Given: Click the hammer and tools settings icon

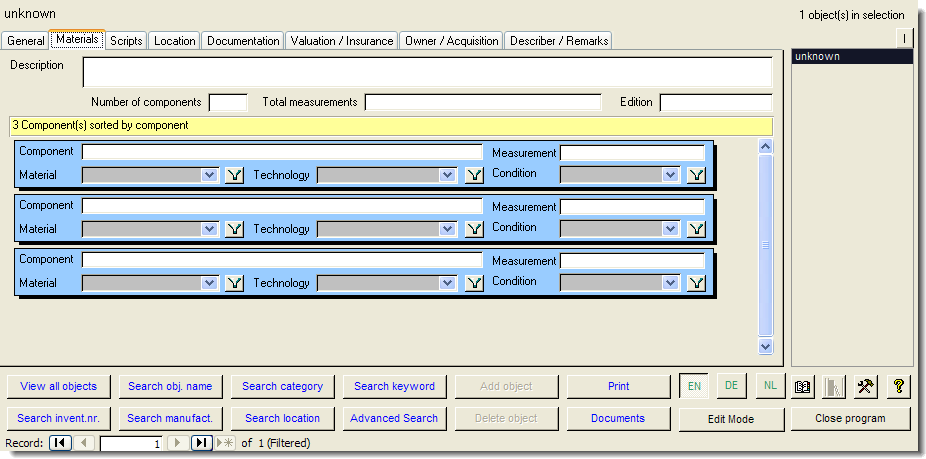Looking at the screenshot, I should [867, 387].
